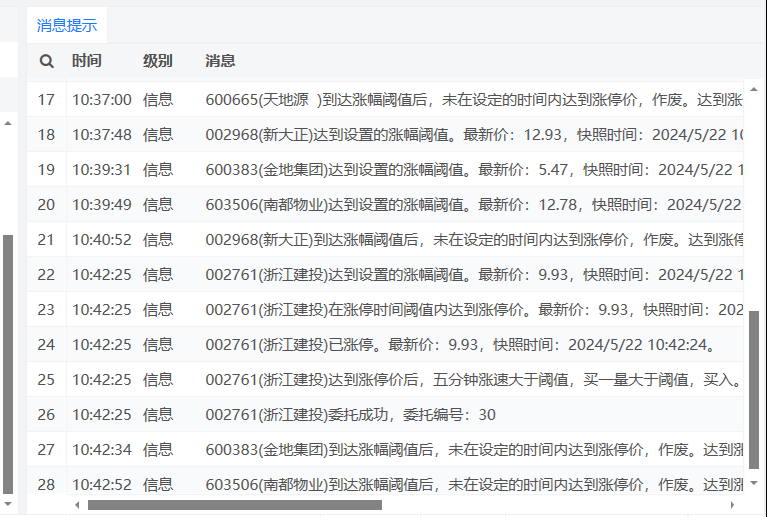Click the time cell 10:42:34
The height and width of the screenshot is (517, 767).
click(x=102, y=450)
